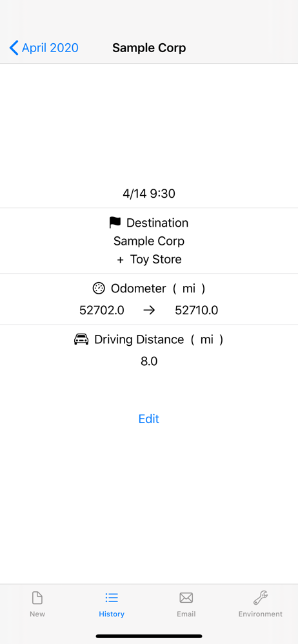
Task: Tap the Sample Corp destination text
Action: coord(149,241)
